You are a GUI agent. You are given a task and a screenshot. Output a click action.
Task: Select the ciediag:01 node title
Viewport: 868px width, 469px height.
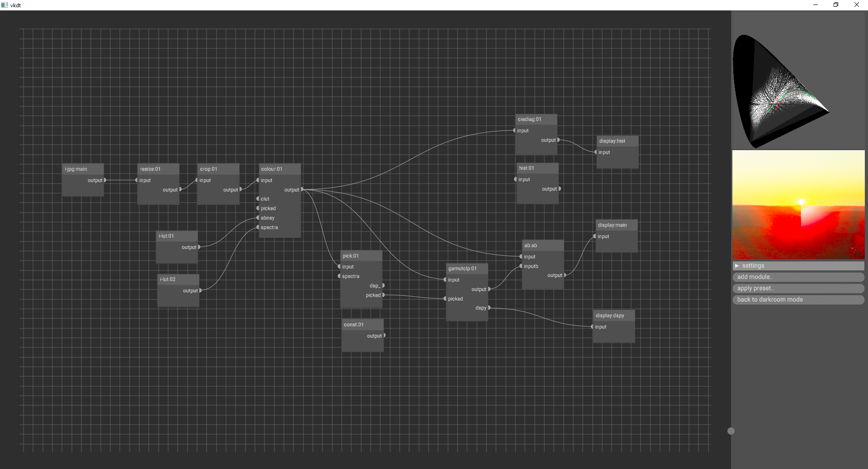536,119
